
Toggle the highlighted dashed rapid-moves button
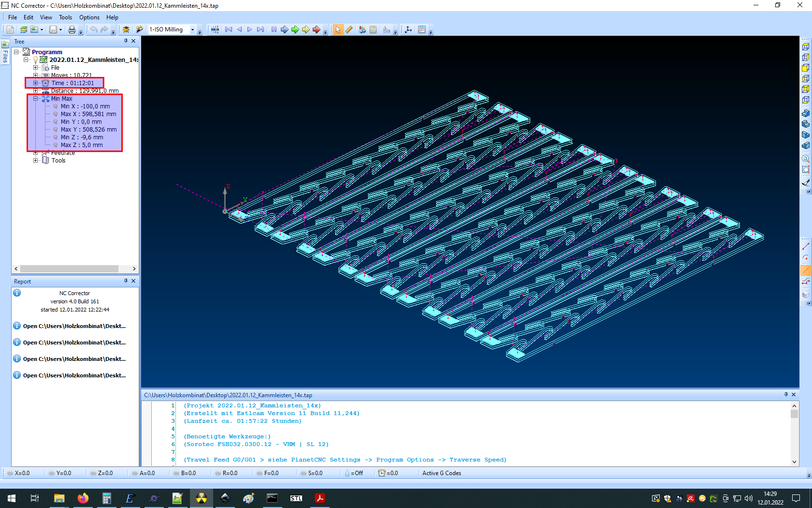tap(806, 270)
